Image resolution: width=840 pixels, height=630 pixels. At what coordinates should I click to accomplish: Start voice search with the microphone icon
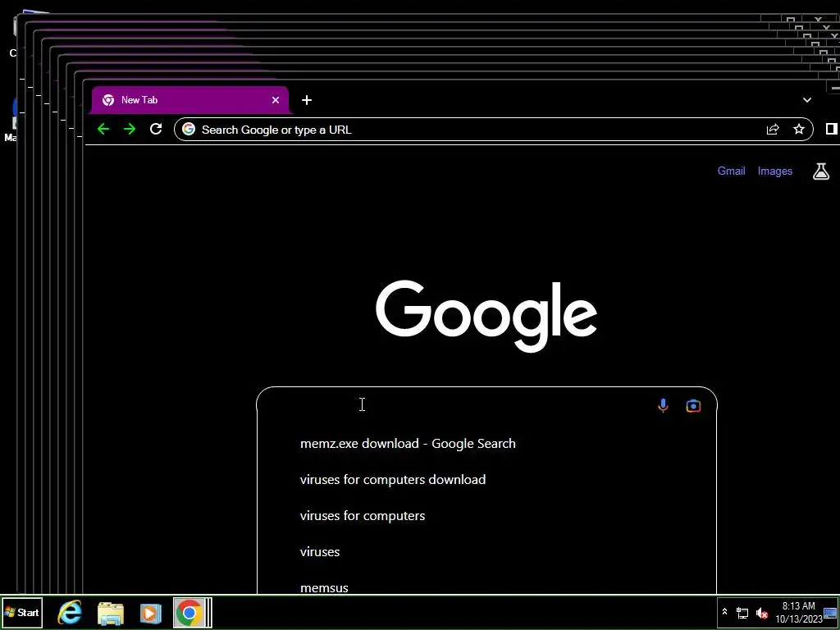coord(663,405)
